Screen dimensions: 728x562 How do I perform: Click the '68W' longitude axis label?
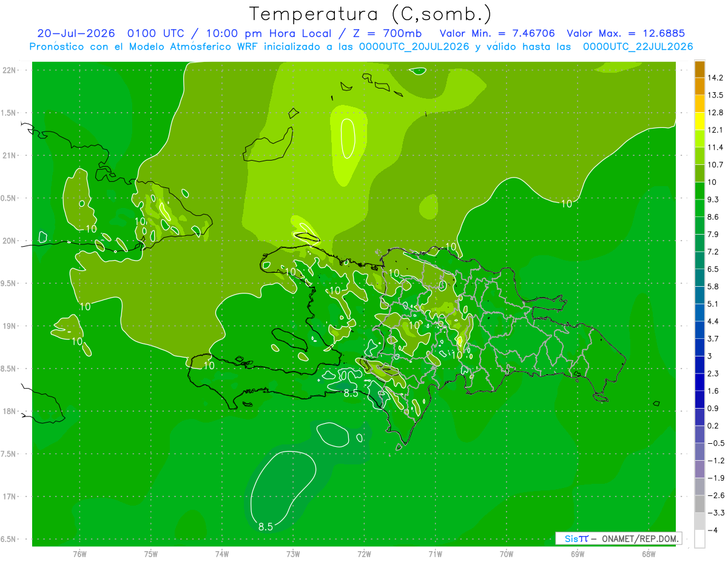[648, 554]
